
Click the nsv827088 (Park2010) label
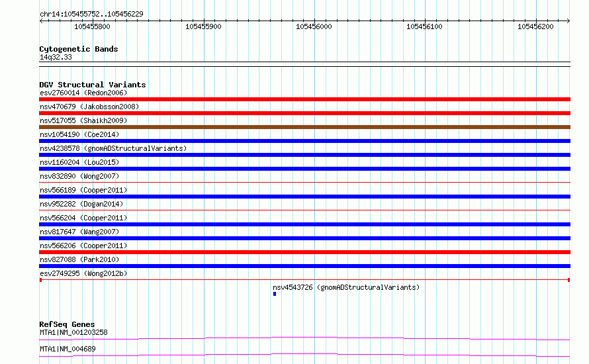tap(79, 259)
